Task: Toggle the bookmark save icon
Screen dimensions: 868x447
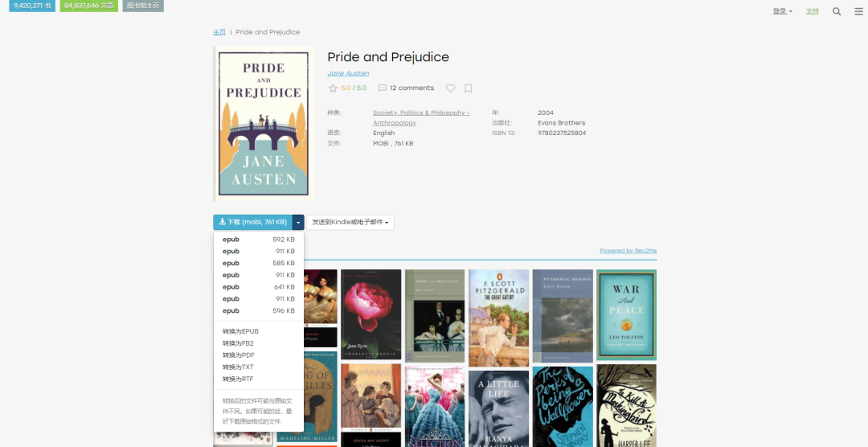Action: pos(469,88)
